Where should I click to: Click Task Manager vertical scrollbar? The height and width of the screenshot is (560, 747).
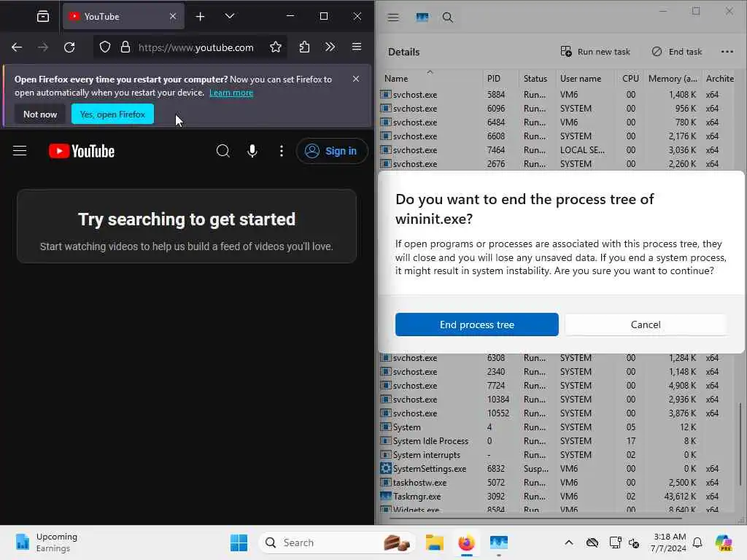(740, 444)
